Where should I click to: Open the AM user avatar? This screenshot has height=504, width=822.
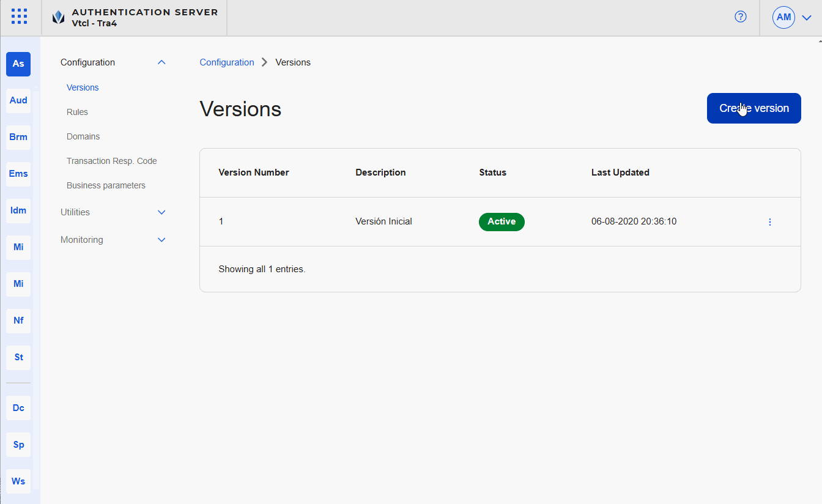pyautogui.click(x=783, y=18)
